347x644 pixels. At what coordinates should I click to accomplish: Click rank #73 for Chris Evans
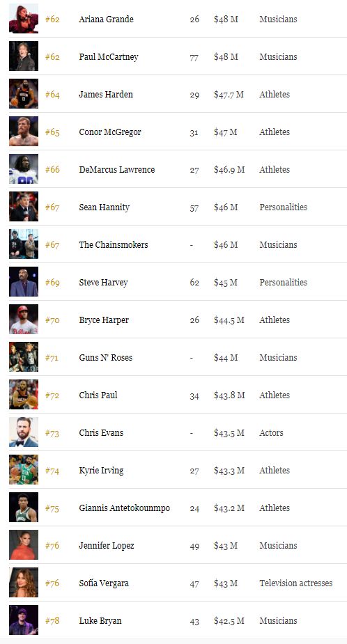(x=52, y=433)
